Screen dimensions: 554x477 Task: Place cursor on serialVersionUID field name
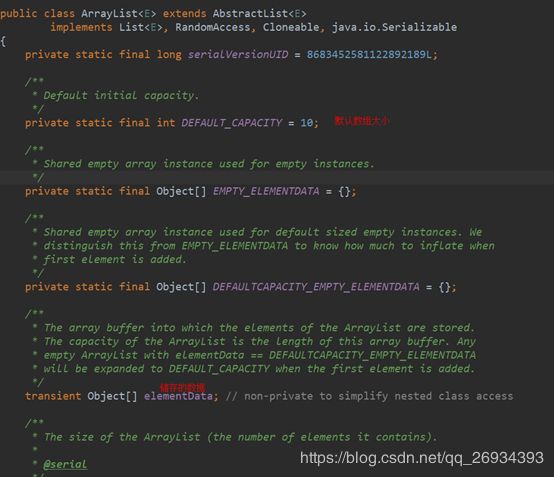pyautogui.click(x=238, y=54)
